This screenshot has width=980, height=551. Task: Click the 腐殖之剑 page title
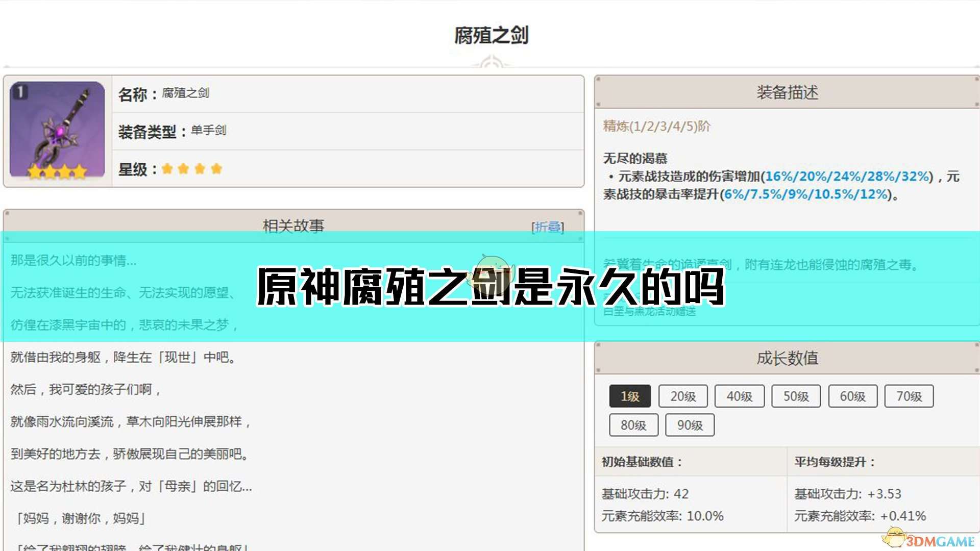(491, 35)
